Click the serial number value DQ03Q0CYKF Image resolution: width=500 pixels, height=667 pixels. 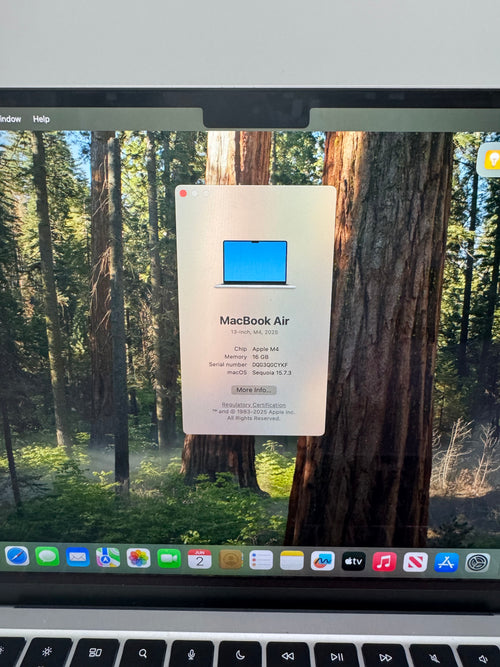click(x=270, y=365)
